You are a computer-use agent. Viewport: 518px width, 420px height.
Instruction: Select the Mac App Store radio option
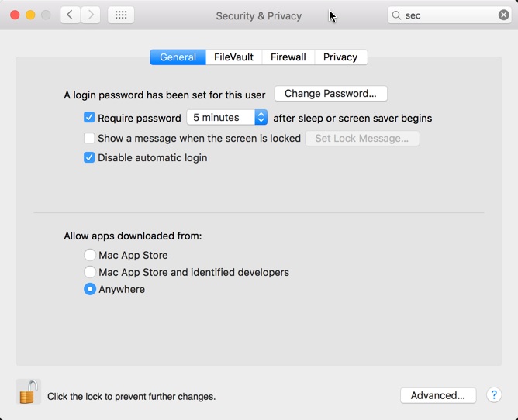point(90,255)
